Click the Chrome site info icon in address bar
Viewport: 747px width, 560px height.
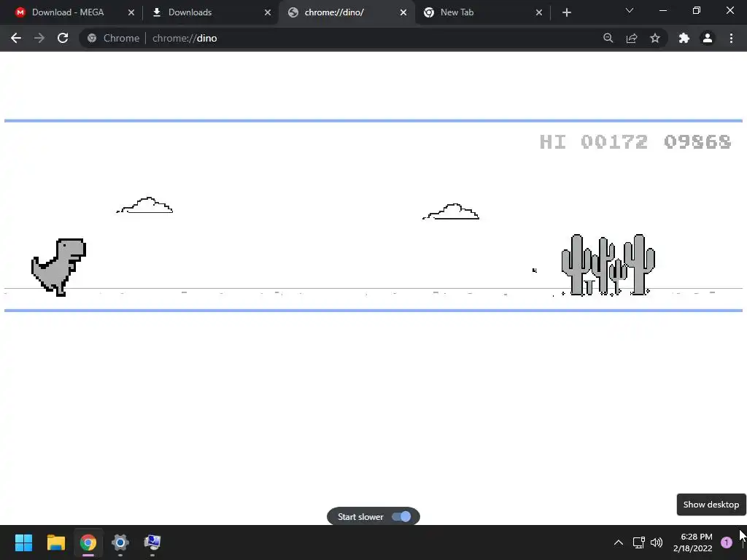click(92, 38)
